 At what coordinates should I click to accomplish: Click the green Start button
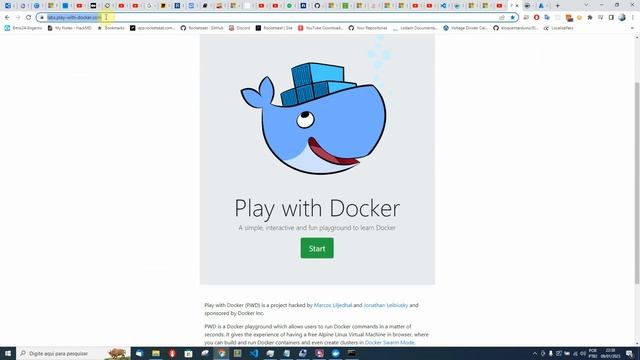click(317, 248)
